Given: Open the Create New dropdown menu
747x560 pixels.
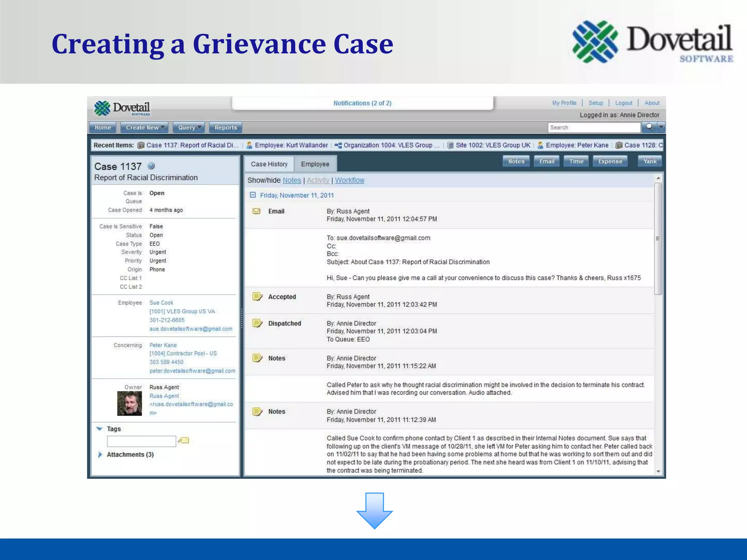Looking at the screenshot, I should (x=144, y=127).
